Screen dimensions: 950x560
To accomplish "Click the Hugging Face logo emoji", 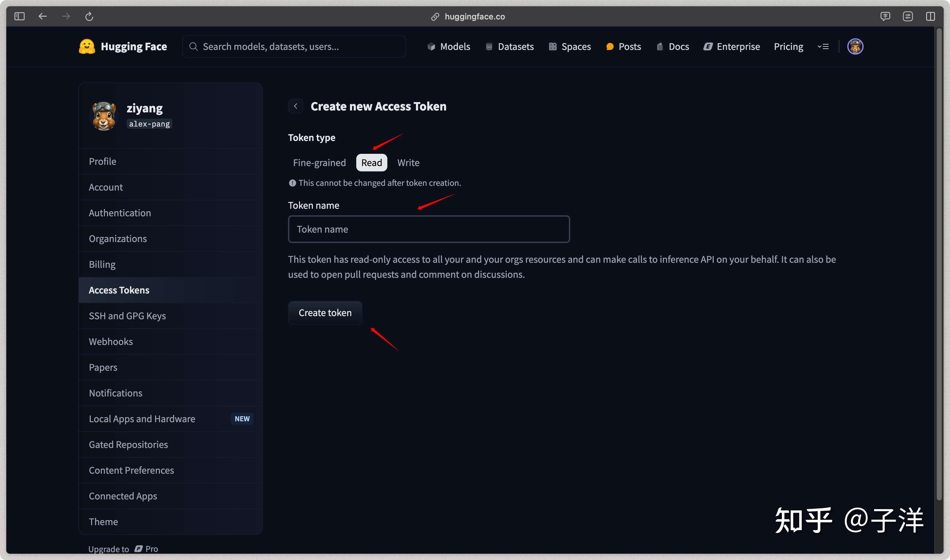I will tap(87, 46).
